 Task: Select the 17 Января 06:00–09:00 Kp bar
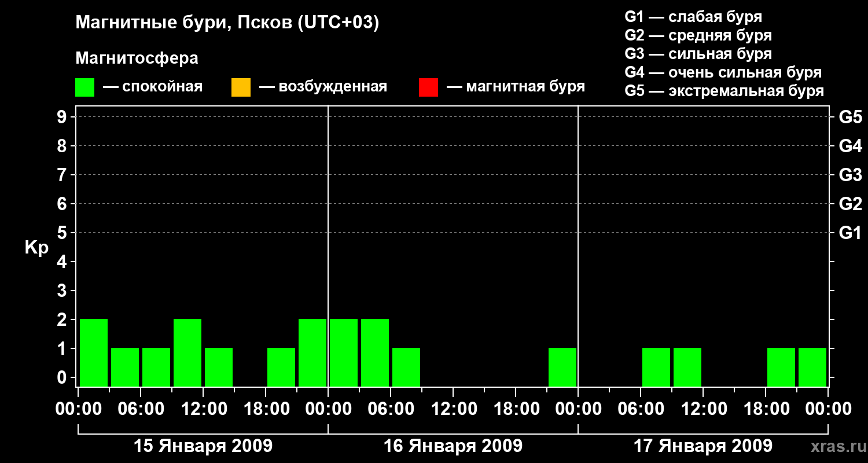point(656,367)
